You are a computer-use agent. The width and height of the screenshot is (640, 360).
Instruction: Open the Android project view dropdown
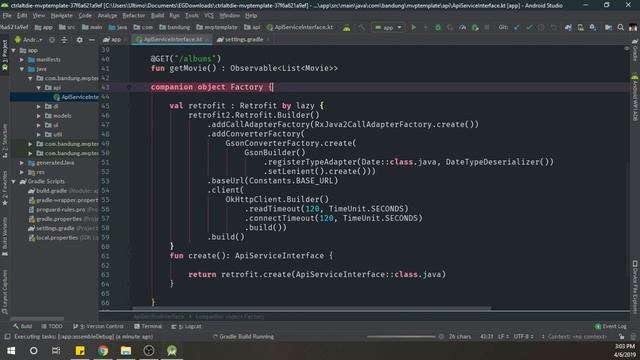click(29, 40)
